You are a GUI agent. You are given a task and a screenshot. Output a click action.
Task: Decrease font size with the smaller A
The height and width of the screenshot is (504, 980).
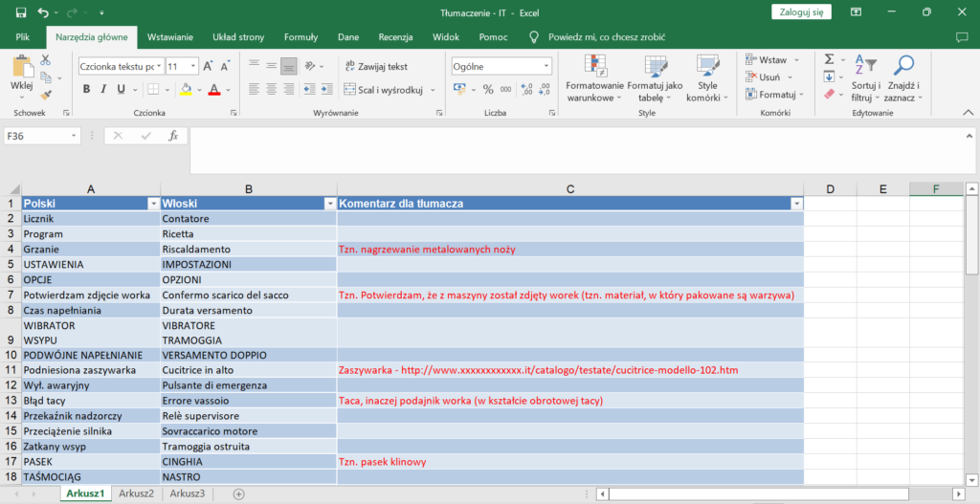click(x=226, y=66)
